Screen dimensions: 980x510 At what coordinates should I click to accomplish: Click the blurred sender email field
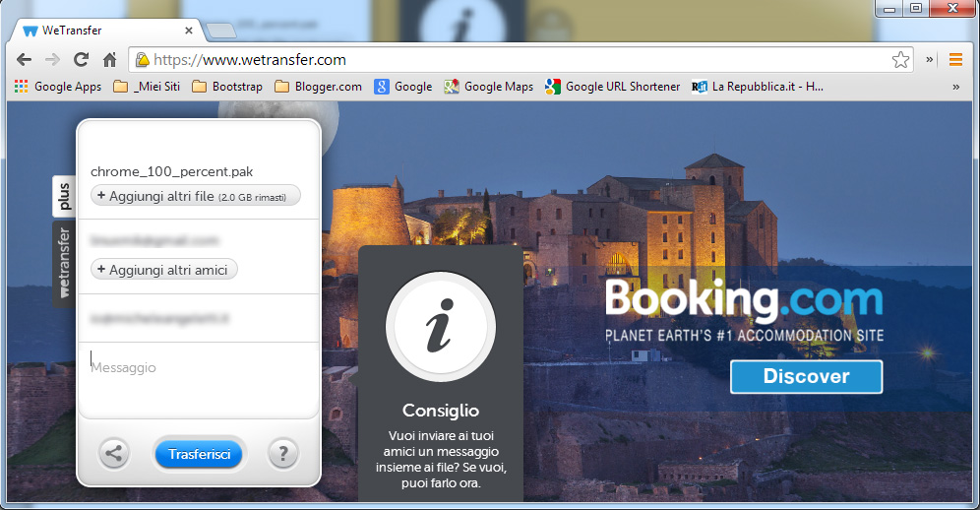click(x=159, y=319)
